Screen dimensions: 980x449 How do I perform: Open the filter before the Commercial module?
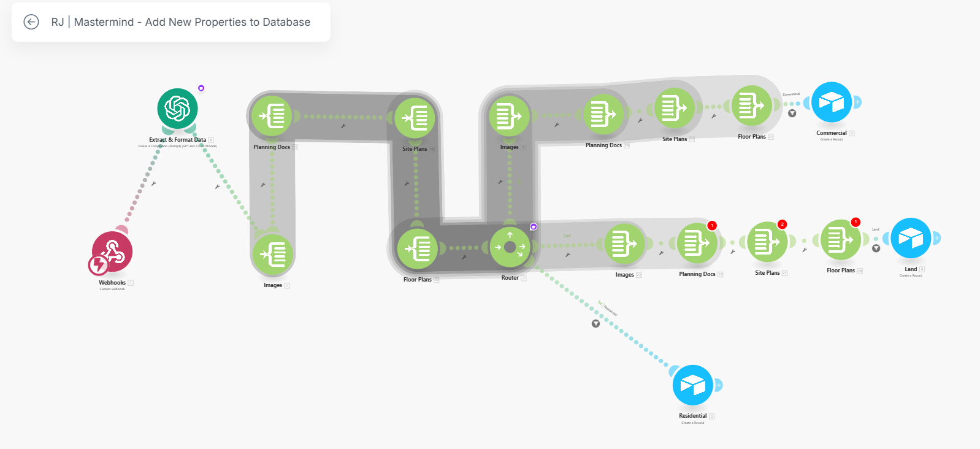pyautogui.click(x=792, y=113)
